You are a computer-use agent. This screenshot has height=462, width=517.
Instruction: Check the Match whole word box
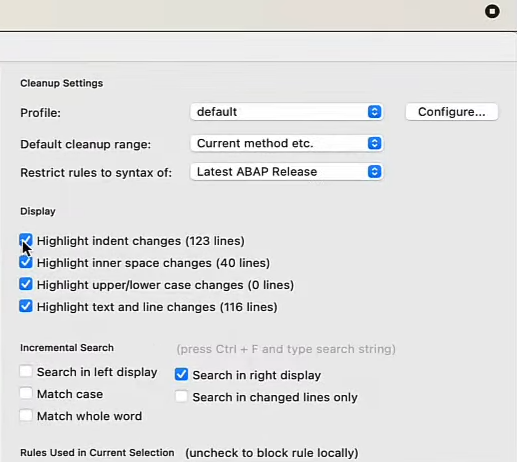[x=26, y=415]
